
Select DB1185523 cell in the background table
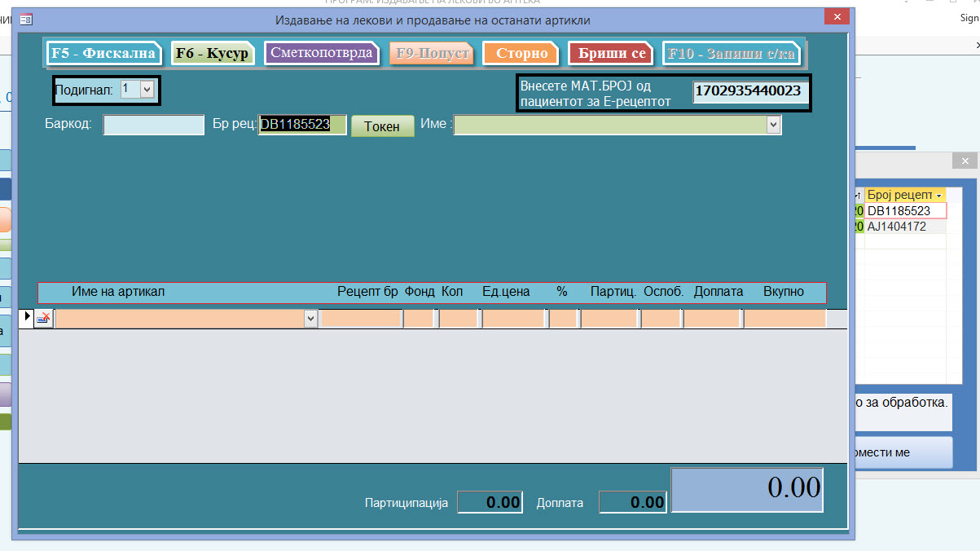click(906, 211)
